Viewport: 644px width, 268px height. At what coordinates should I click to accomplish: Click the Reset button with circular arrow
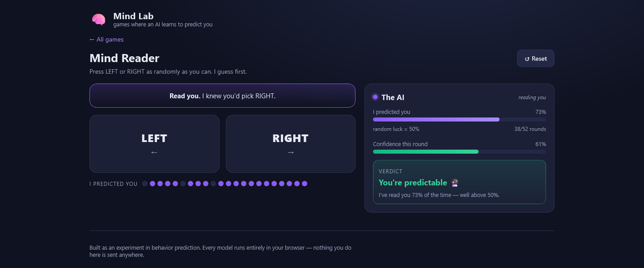[536, 58]
